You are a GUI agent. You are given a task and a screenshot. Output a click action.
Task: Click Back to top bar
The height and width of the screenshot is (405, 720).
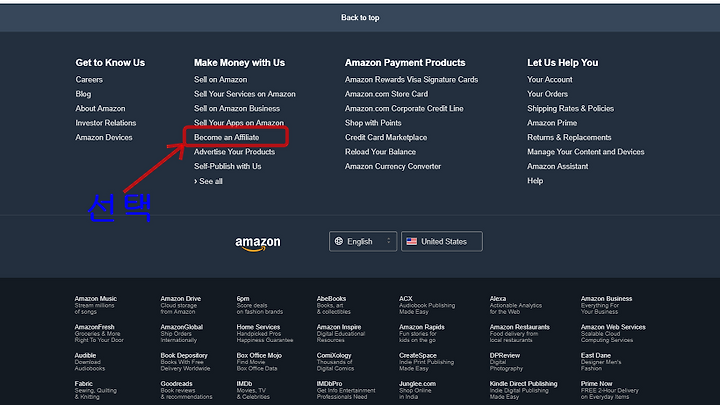(360, 17)
